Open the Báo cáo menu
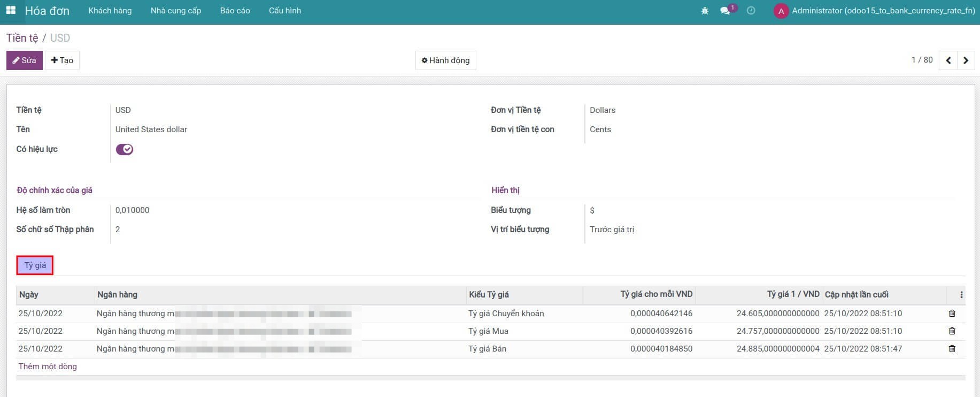This screenshot has width=980, height=397. click(235, 11)
